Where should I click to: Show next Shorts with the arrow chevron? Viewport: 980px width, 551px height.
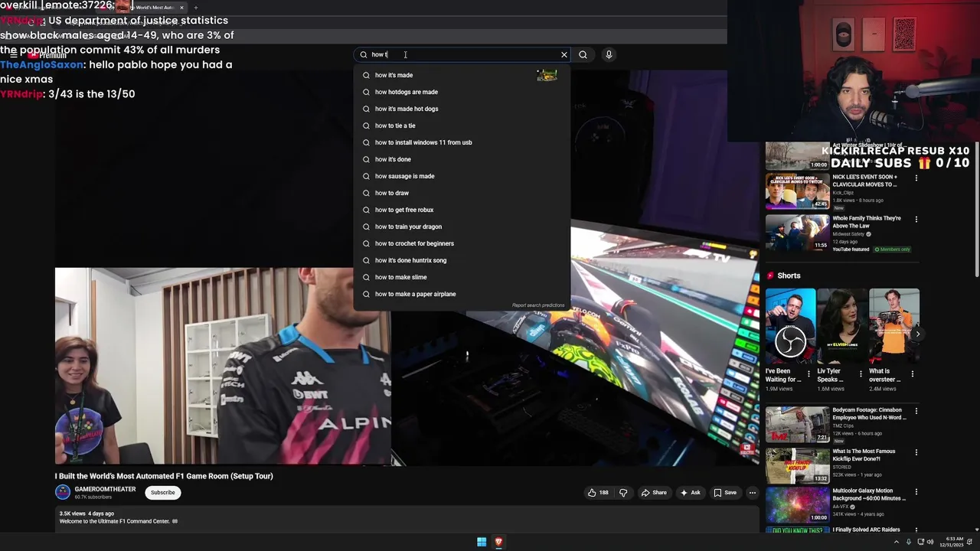click(917, 334)
